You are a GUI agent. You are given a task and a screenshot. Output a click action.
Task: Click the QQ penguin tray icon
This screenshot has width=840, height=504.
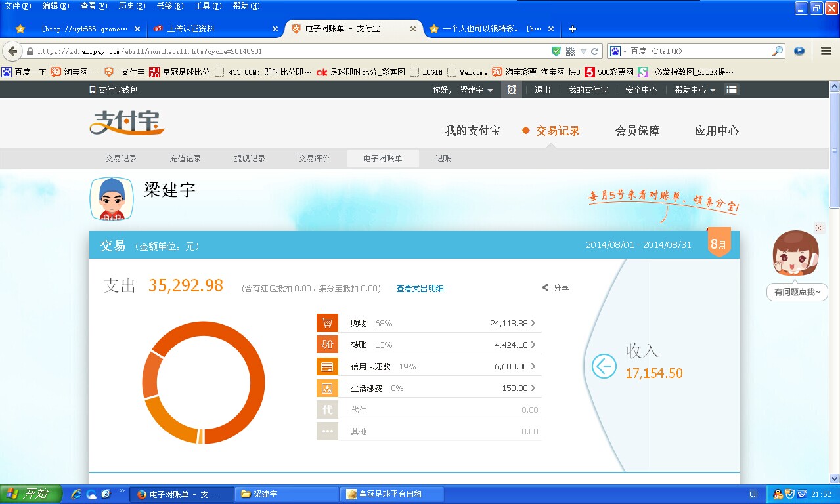tap(778, 494)
